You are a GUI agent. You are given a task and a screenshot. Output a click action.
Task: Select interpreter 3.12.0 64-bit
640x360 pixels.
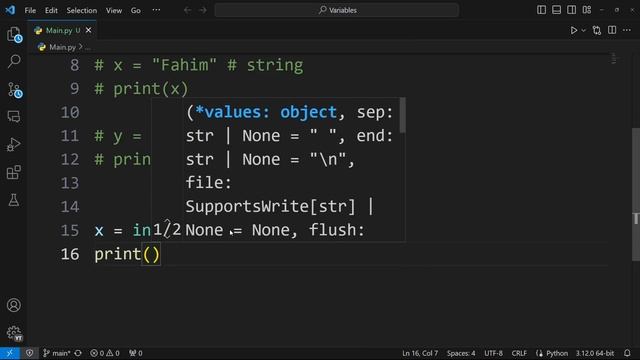(x=595, y=353)
